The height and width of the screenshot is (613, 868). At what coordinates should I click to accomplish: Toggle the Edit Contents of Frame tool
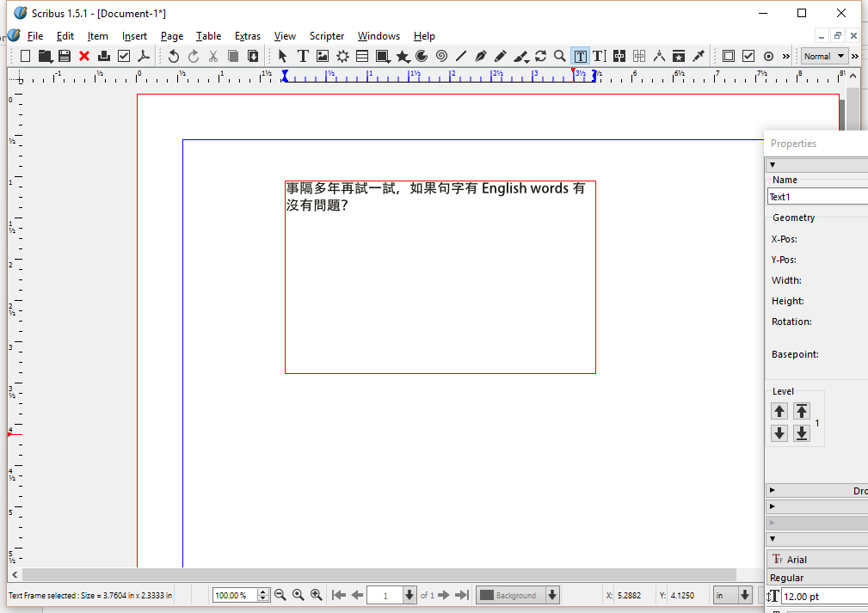click(580, 56)
